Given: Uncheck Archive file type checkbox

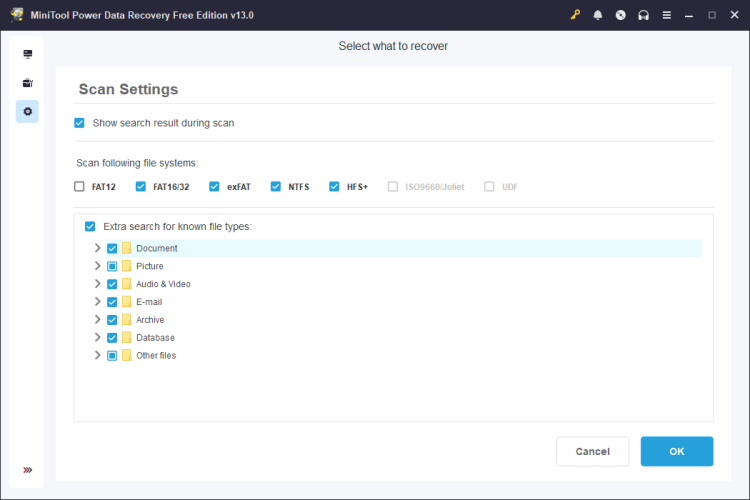Looking at the screenshot, I should pos(112,320).
